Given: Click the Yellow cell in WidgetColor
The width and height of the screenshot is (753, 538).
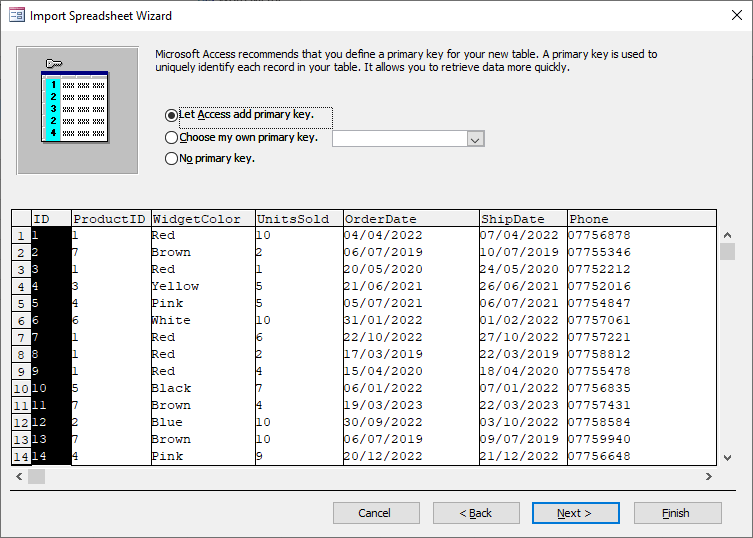Looking at the screenshot, I should [203, 286].
